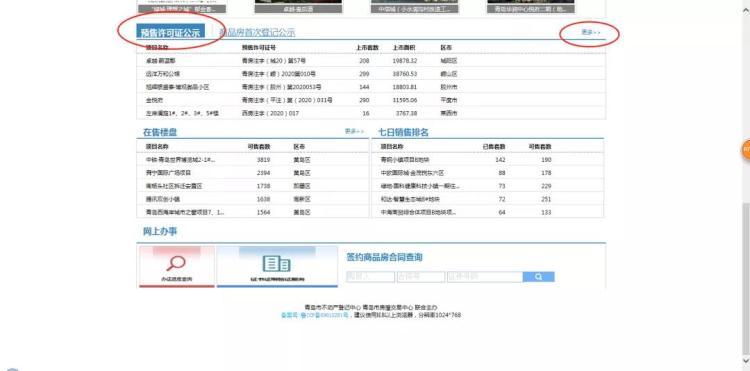Open 更多 link next to 在售楼盘
This screenshot has height=371, width=750.
[x=354, y=131]
